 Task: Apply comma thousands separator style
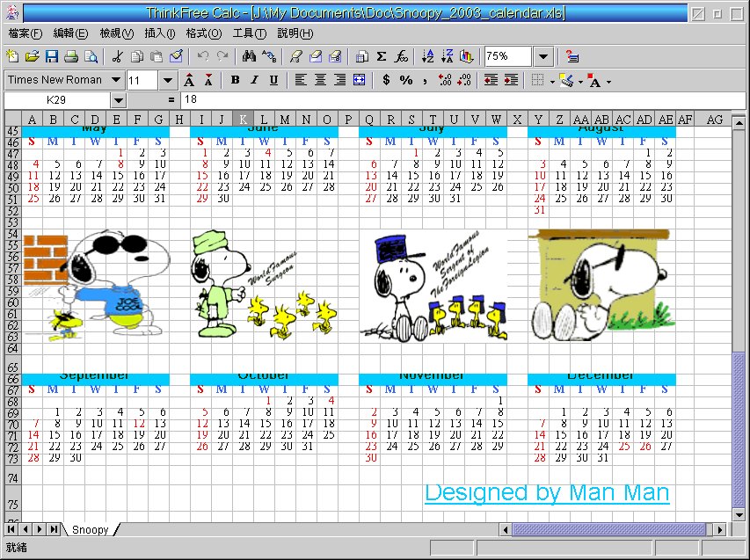pos(425,80)
